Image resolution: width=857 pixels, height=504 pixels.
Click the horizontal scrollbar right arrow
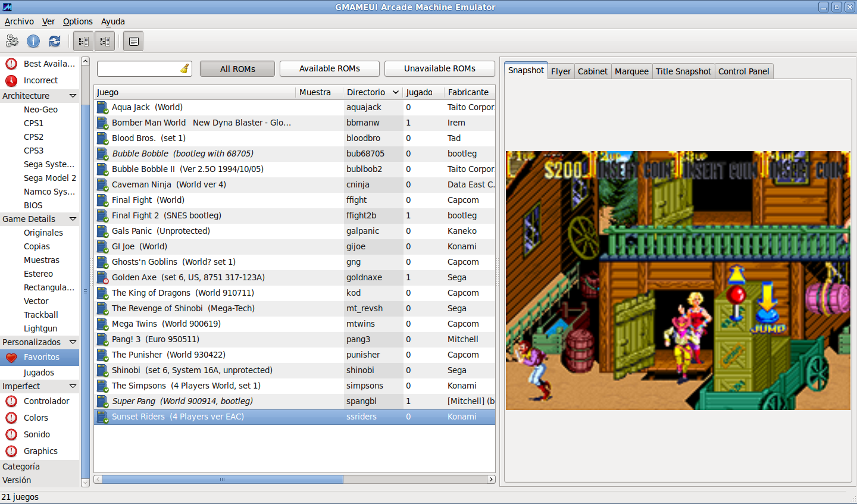click(x=491, y=479)
